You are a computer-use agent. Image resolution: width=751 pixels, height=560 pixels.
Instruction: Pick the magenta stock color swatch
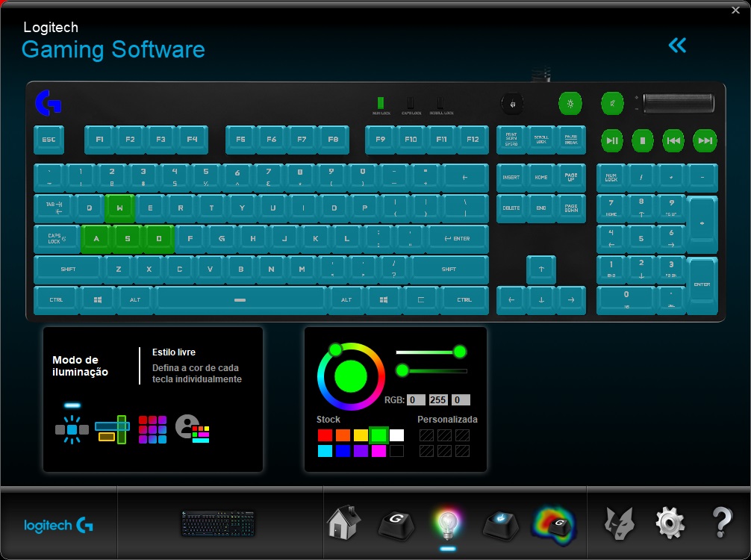click(x=378, y=451)
